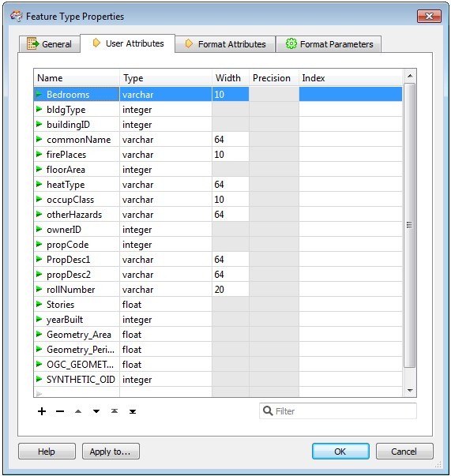Click the OK button
The width and height of the screenshot is (451, 476).
tap(340, 452)
